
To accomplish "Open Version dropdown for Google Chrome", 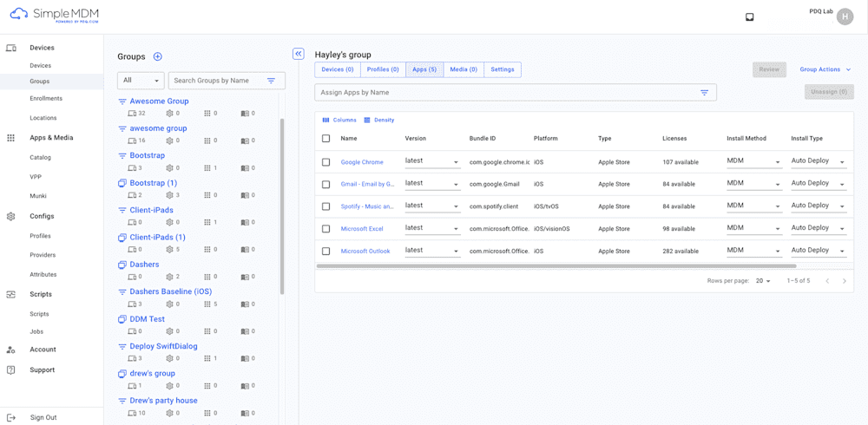I will 432,161.
